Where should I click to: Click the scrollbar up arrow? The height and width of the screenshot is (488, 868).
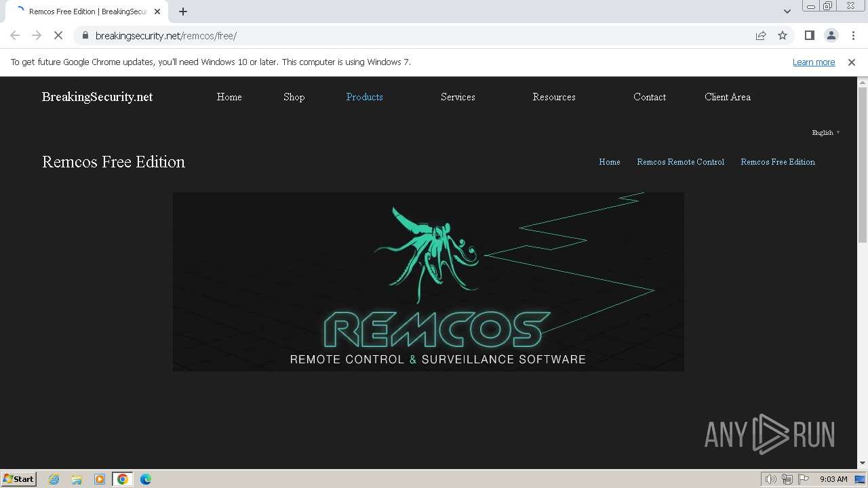coord(863,82)
